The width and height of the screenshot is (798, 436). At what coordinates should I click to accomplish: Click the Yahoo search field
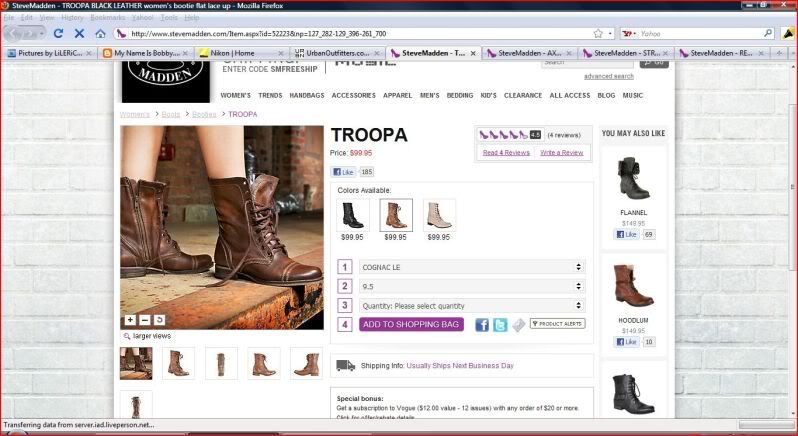point(700,34)
